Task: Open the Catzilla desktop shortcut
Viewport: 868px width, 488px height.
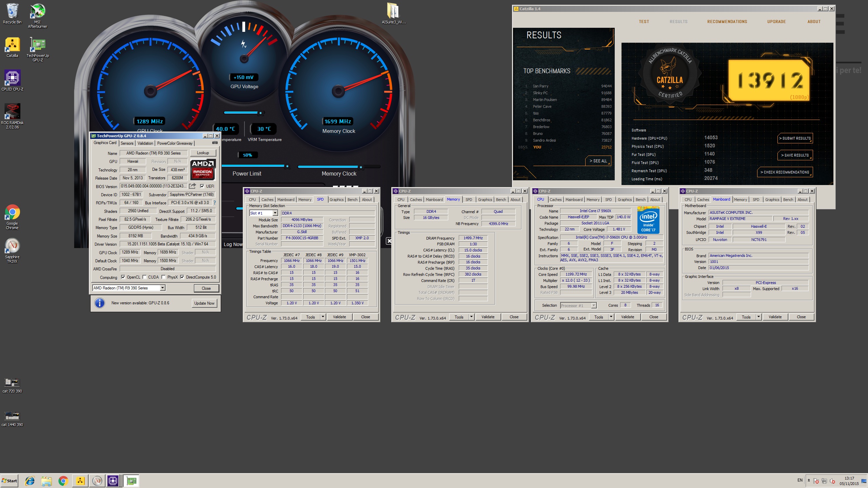Action: coord(12,47)
